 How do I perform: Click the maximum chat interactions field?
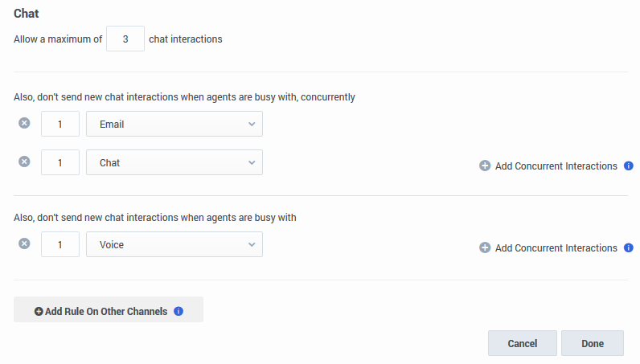click(125, 39)
